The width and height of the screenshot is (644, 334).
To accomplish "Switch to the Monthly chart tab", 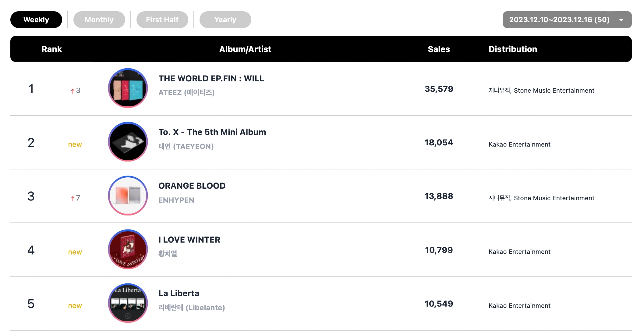I will tap(99, 20).
